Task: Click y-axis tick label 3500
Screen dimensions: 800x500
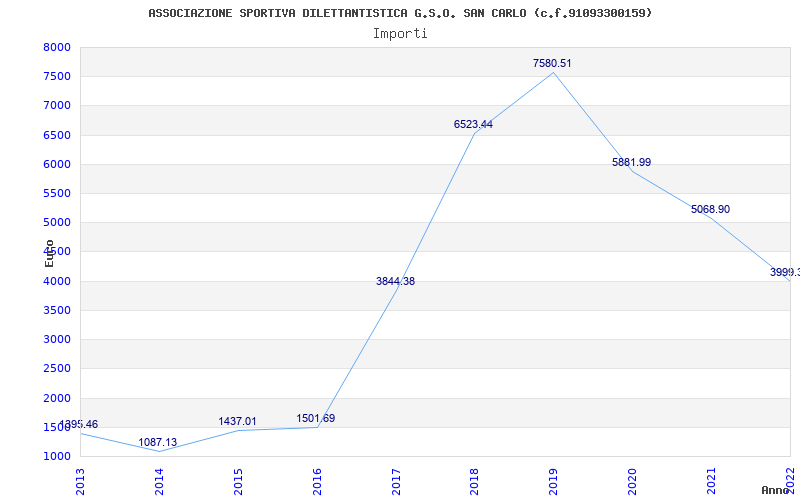Action: [x=57, y=310]
